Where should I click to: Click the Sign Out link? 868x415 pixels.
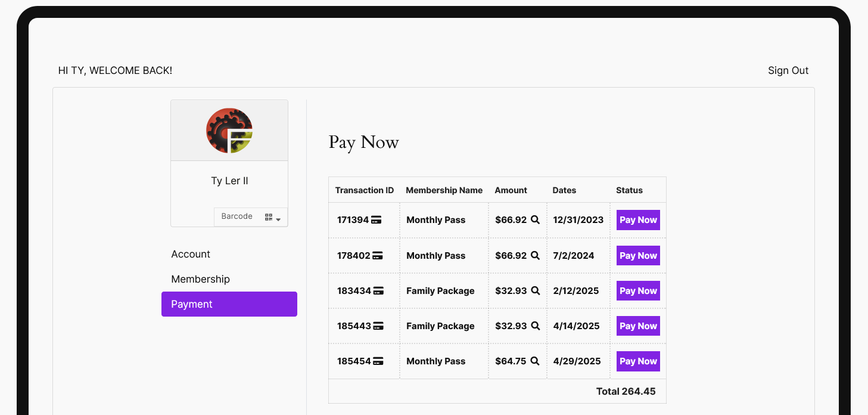pyautogui.click(x=788, y=70)
